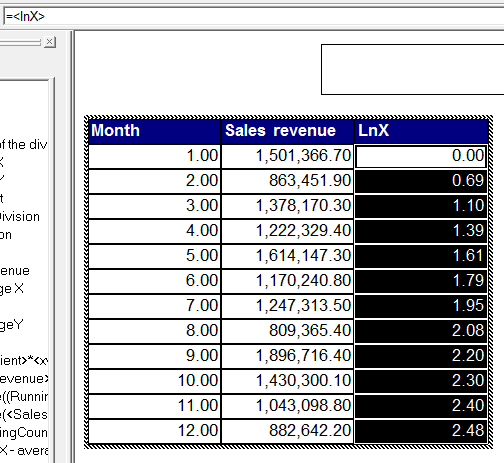This screenshot has height=463, width=504.
Task: Select the 'X - avera' entry in list
Action: point(24,451)
